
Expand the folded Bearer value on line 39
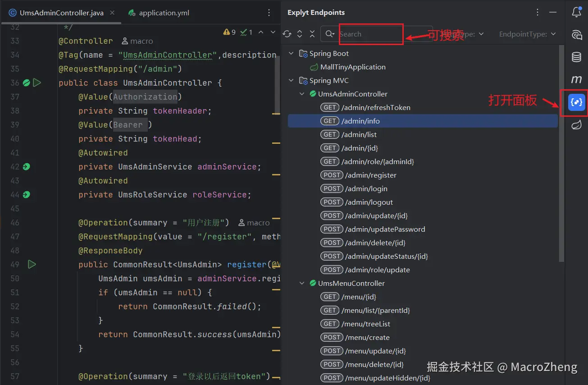(130, 125)
